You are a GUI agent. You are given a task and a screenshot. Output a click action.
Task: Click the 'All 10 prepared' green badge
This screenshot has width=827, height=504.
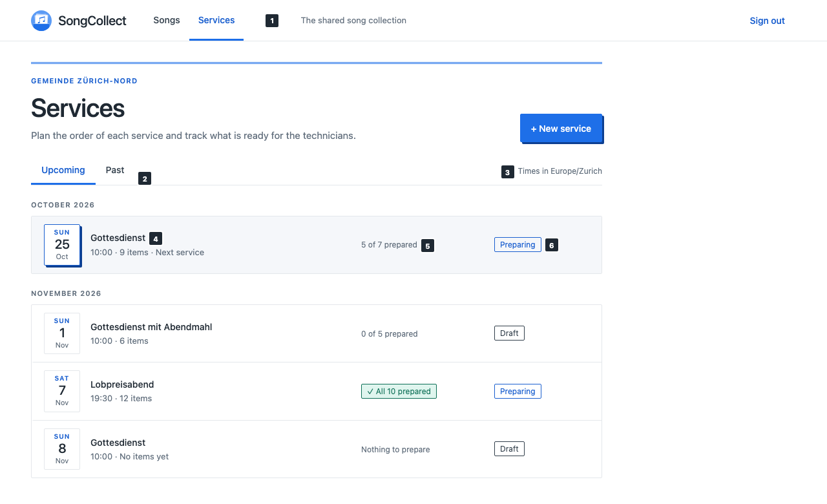[399, 392]
